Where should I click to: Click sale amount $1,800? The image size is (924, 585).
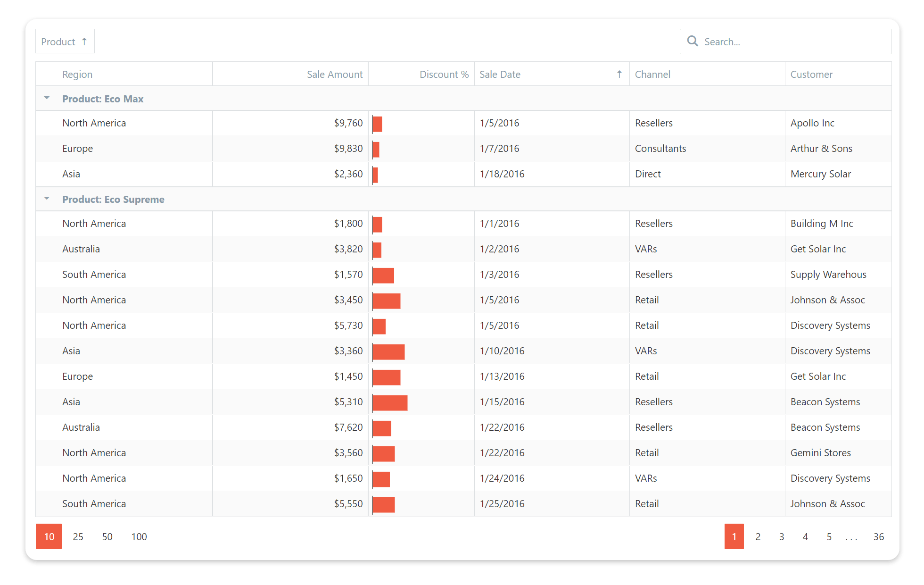348,224
